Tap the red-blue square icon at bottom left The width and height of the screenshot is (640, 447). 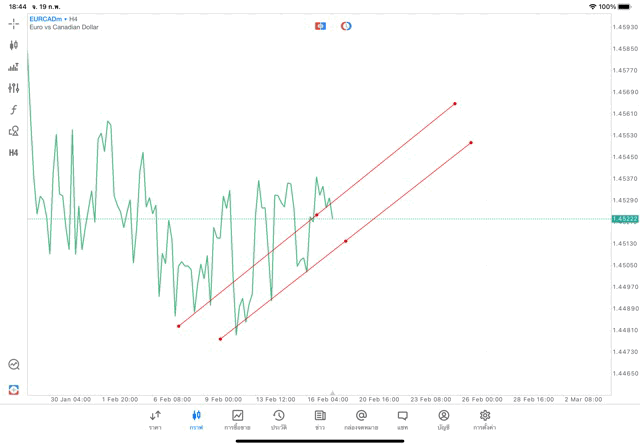[14, 390]
